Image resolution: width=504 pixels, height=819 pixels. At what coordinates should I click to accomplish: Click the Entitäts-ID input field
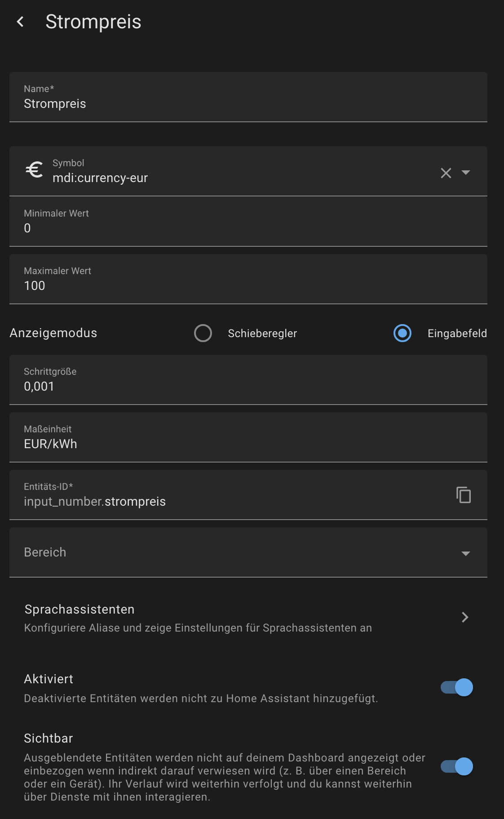click(x=225, y=501)
